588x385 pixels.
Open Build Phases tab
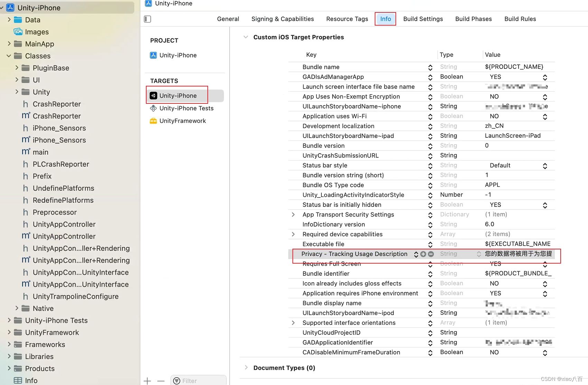pos(474,19)
